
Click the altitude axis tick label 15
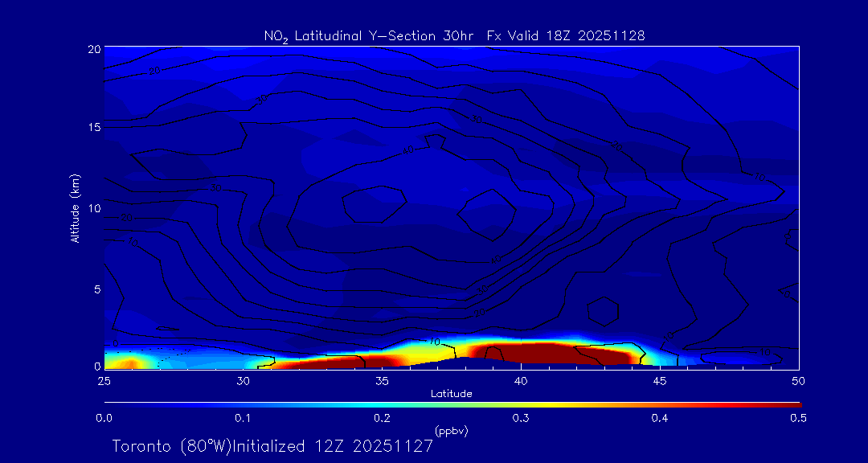[93, 127]
